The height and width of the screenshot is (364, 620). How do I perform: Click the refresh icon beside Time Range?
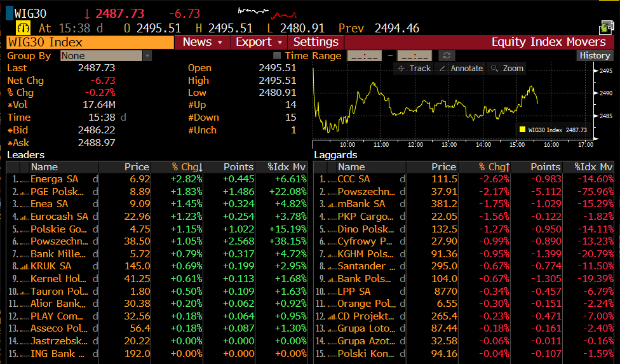pyautogui.click(x=447, y=56)
